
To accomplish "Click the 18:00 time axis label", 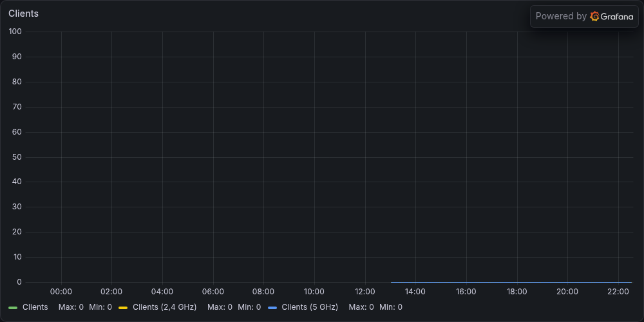I will click(x=516, y=292).
